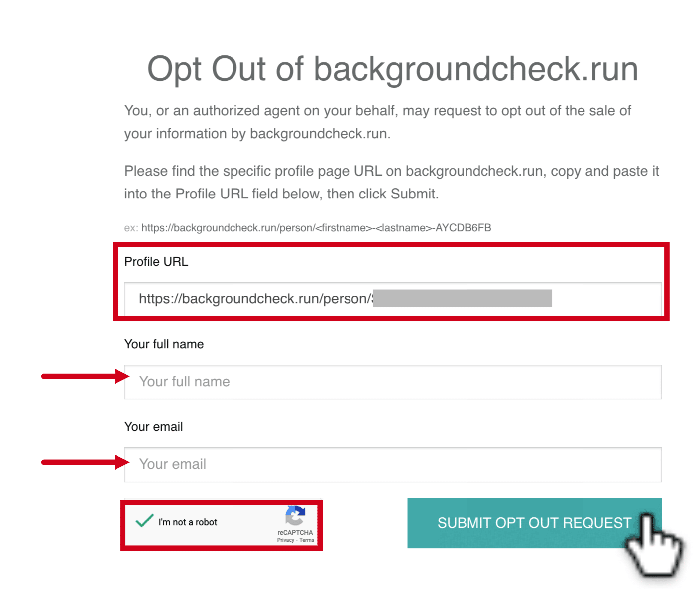
Task: Click the reCAPTCHA text under the logo
Action: 295,532
